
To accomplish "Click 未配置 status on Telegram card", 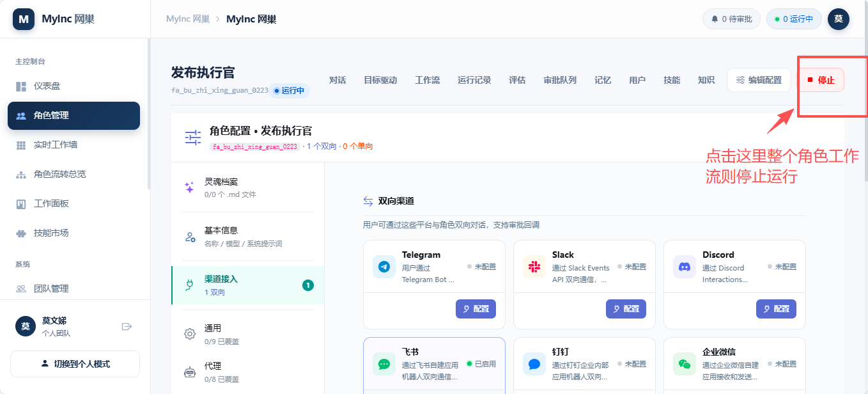I will click(x=481, y=267).
